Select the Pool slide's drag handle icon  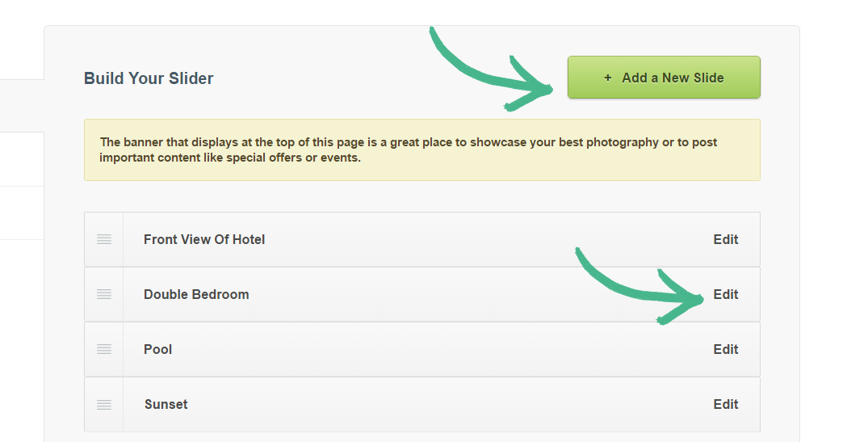click(x=103, y=349)
